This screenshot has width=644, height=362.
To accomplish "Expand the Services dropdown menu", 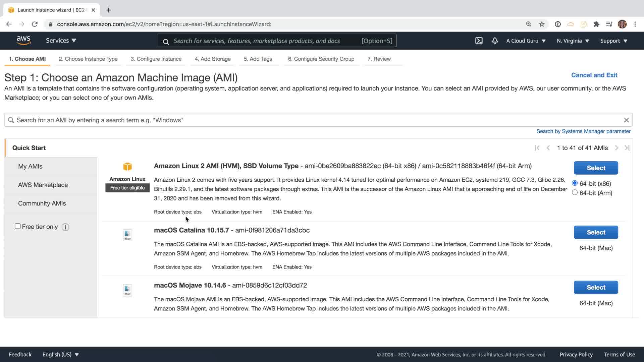I will 61,41.
